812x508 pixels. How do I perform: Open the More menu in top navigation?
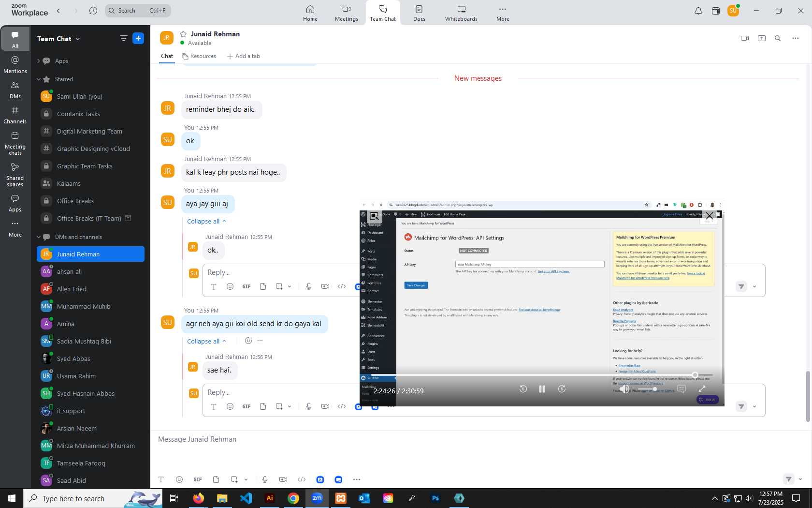pos(503,13)
